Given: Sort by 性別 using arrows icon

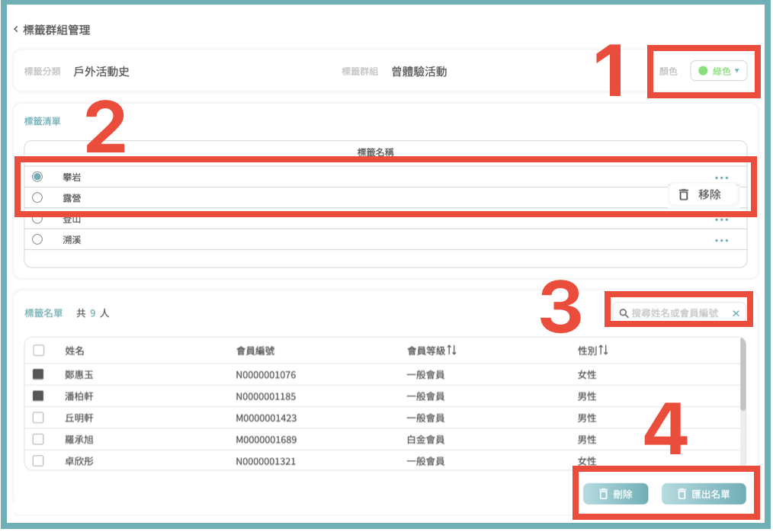Looking at the screenshot, I should (604, 351).
